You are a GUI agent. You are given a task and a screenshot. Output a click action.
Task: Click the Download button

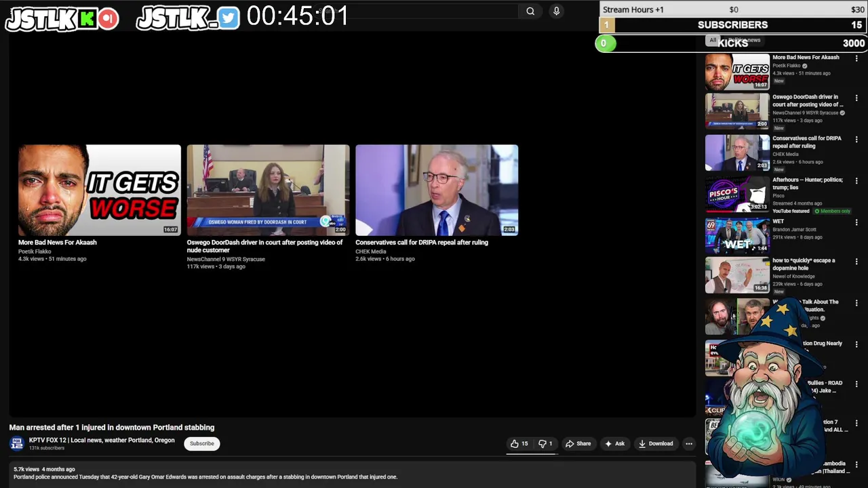tap(656, 444)
